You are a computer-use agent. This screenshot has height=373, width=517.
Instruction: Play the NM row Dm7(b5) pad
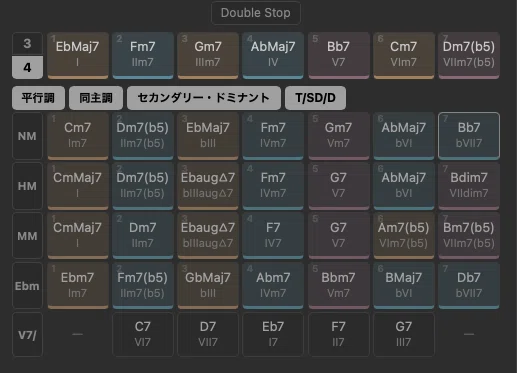tap(143, 136)
